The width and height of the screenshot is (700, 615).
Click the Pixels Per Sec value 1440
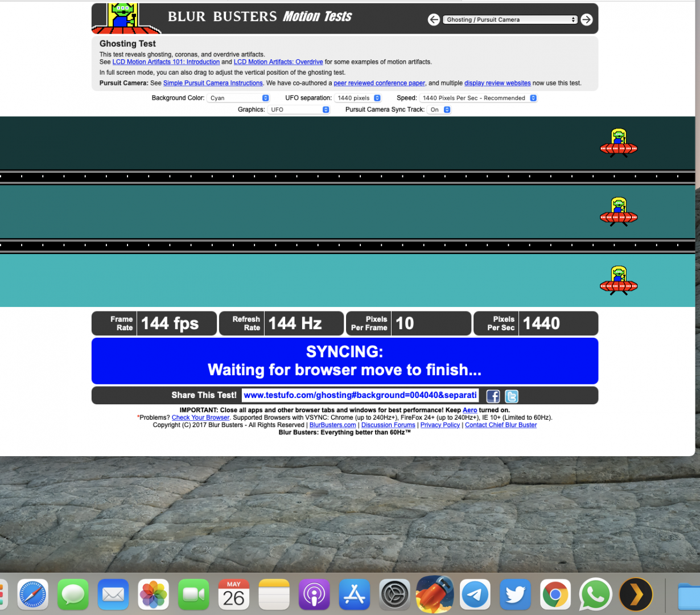point(541,323)
